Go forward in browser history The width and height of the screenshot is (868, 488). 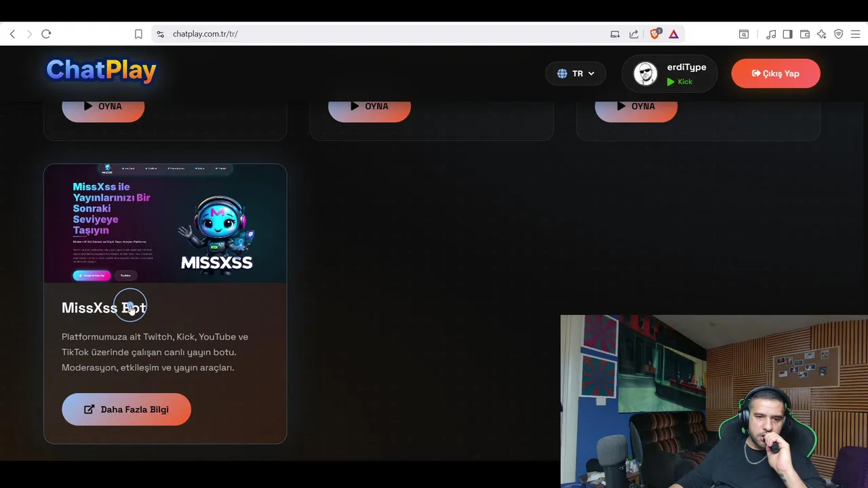(x=29, y=34)
